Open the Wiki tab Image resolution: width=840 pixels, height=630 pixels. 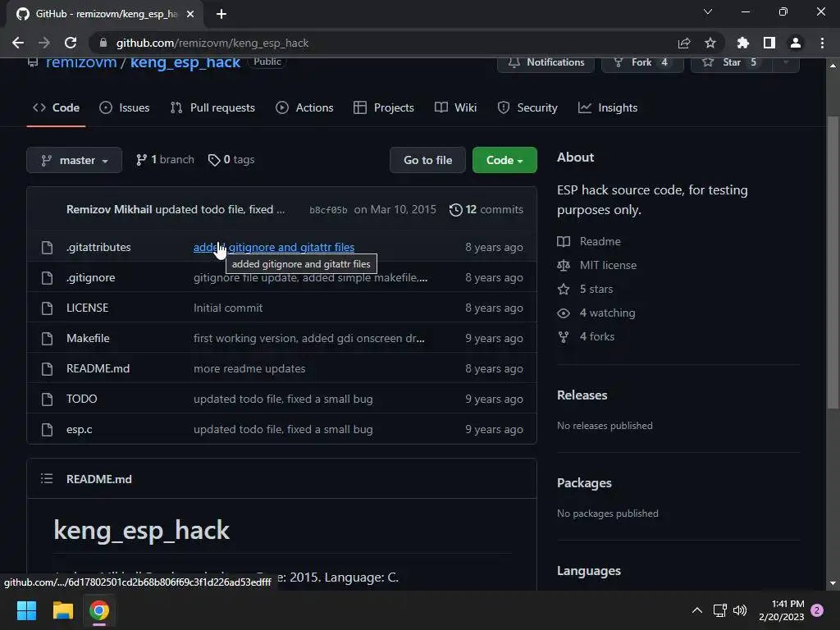[x=455, y=107]
